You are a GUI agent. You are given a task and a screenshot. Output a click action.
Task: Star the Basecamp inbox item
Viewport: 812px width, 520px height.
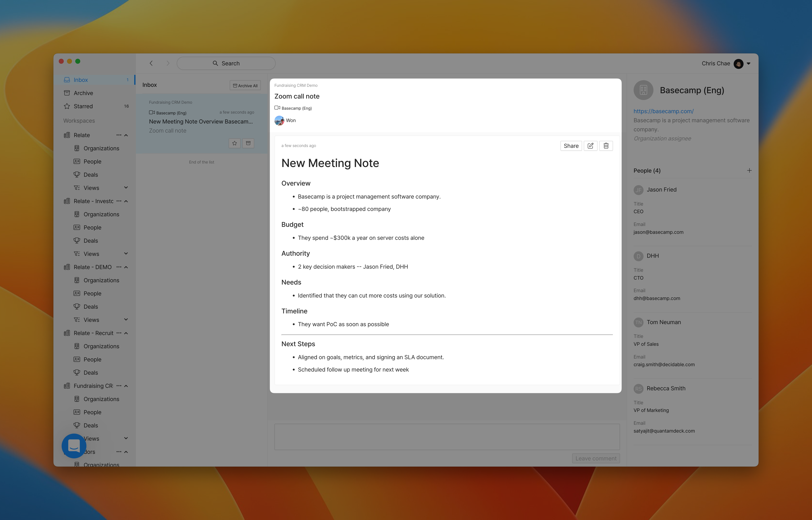pyautogui.click(x=234, y=143)
